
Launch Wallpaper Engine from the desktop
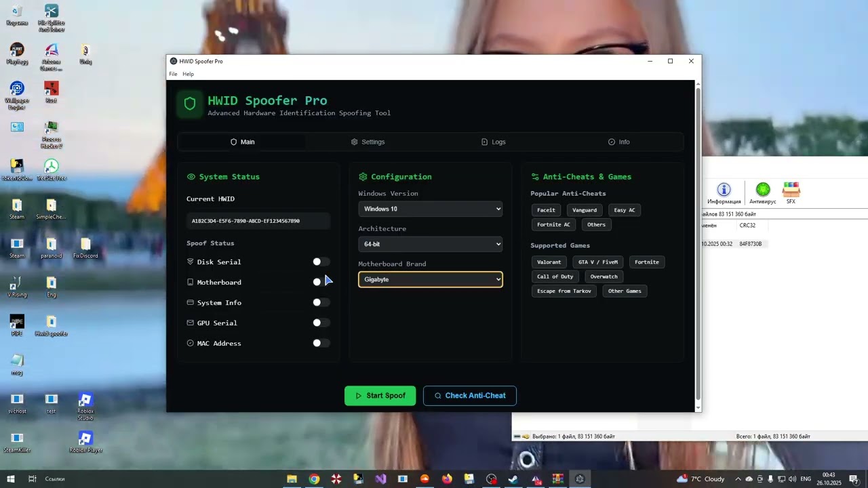17,96
